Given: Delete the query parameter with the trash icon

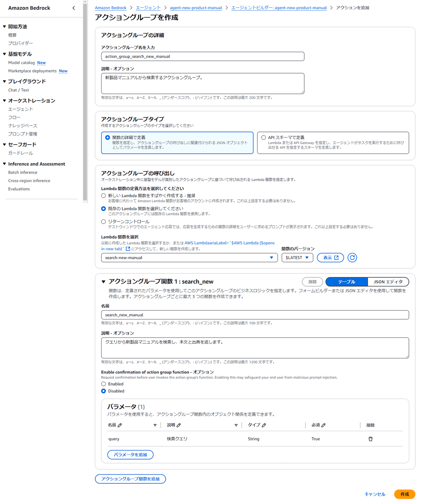Looking at the screenshot, I should pos(370,439).
